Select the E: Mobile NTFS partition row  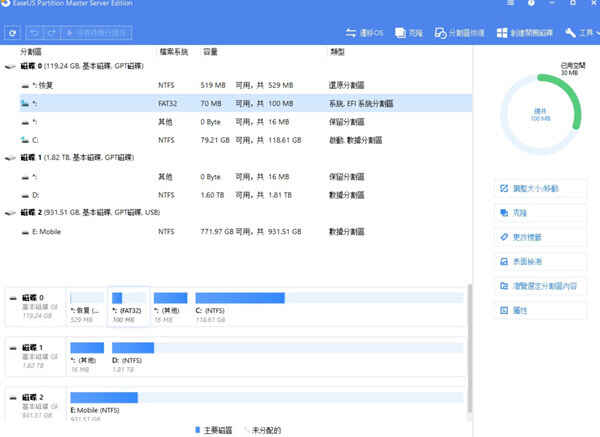246,232
